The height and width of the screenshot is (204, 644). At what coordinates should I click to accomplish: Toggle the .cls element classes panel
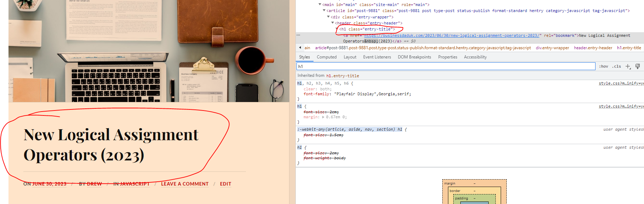tap(617, 67)
